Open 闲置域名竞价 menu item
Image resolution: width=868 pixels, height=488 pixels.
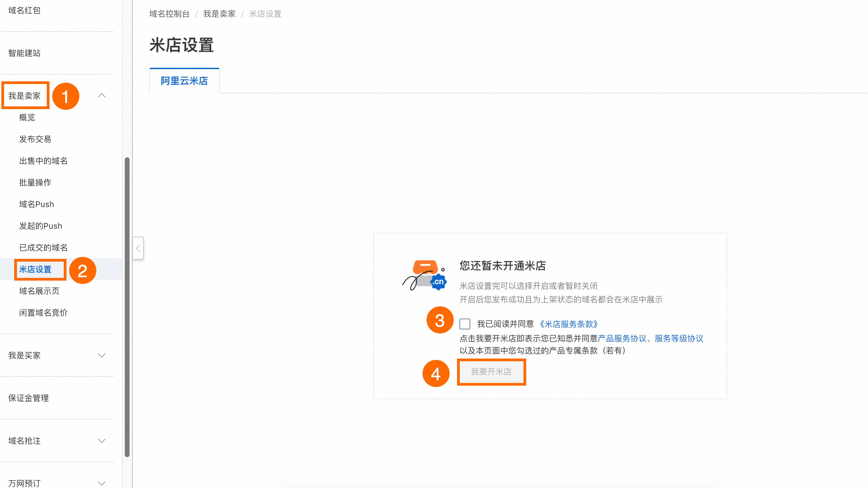pos(43,312)
